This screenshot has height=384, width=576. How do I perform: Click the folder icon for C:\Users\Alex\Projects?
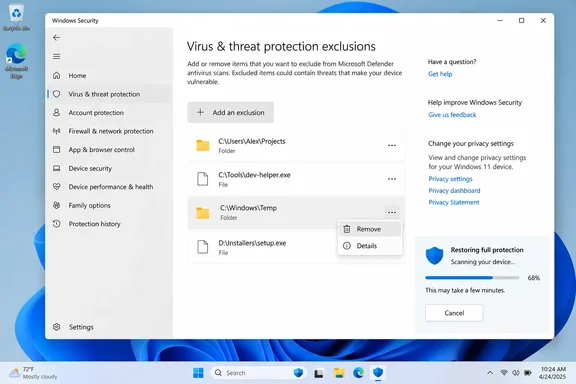pyautogui.click(x=202, y=146)
